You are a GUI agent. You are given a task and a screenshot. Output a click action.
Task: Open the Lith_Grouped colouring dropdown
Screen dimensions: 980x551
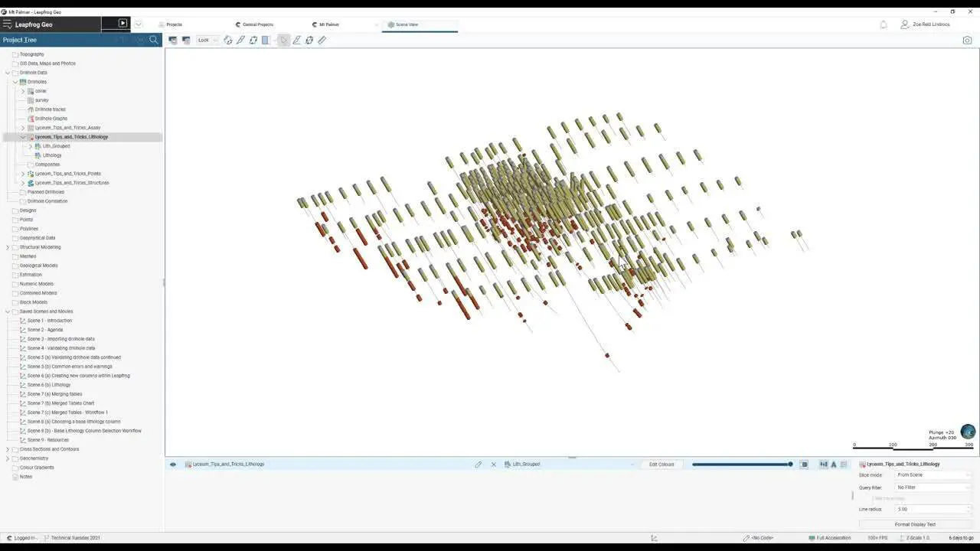click(570, 465)
